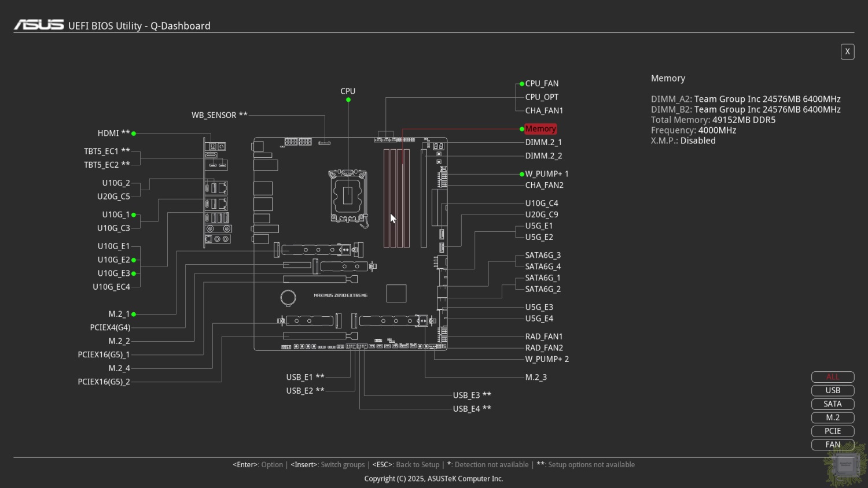Close Q-Dashboard with the X button
This screenshot has width=868, height=488.
[x=847, y=51]
